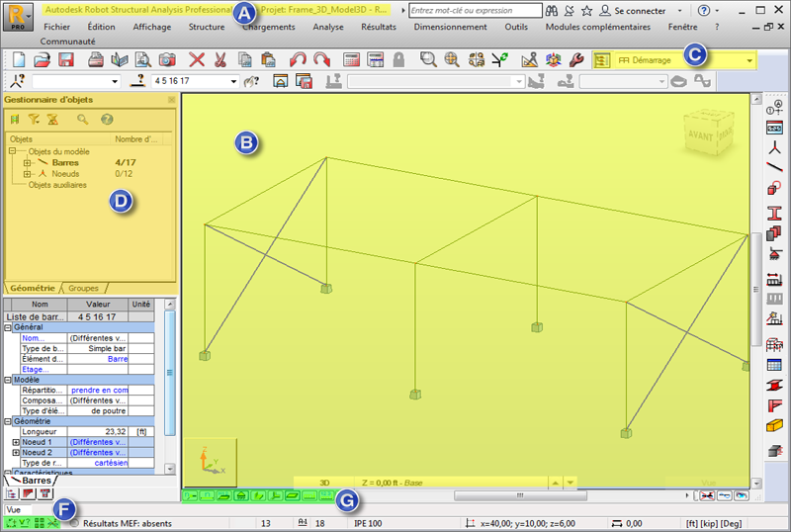
Task: Delete selection with the red X icon
Action: [x=197, y=60]
